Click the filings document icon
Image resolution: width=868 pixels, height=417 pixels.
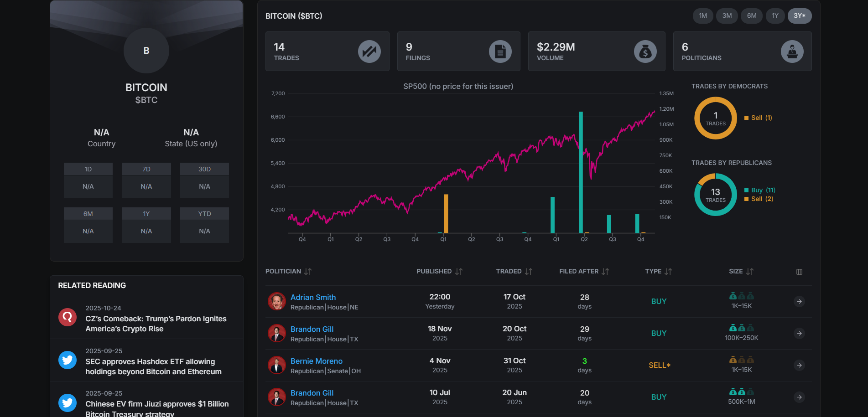point(500,51)
